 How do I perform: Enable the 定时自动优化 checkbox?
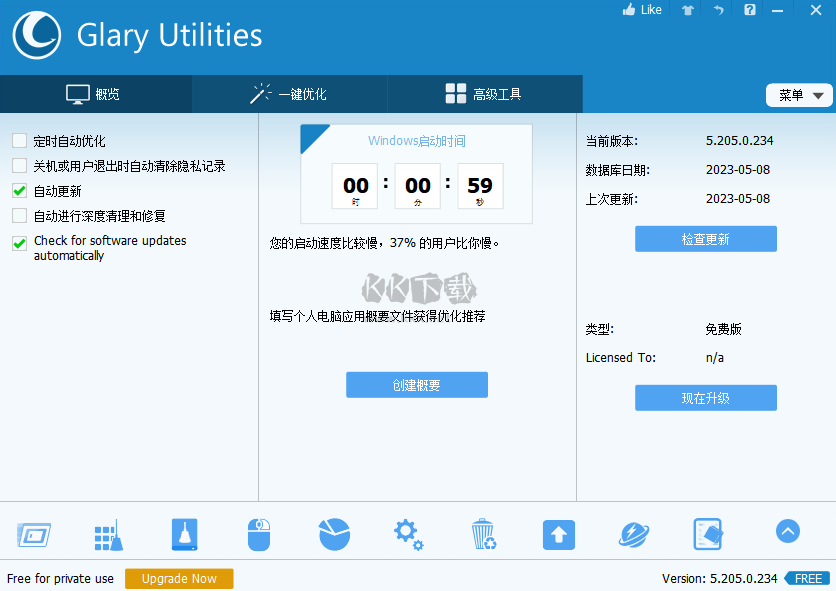click(20, 141)
